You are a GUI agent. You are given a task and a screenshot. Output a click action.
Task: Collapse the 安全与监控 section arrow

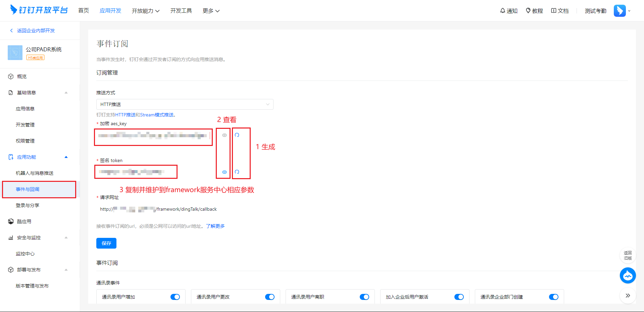tap(66, 238)
